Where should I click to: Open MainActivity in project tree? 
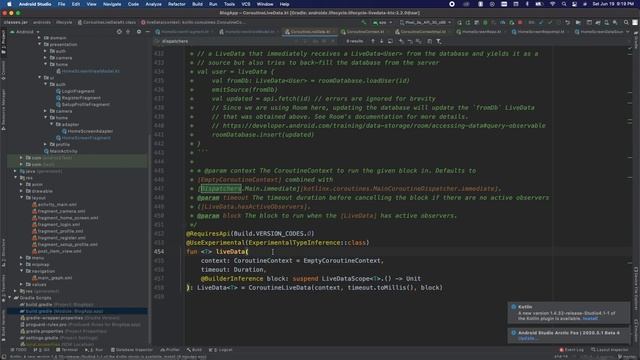point(63,151)
